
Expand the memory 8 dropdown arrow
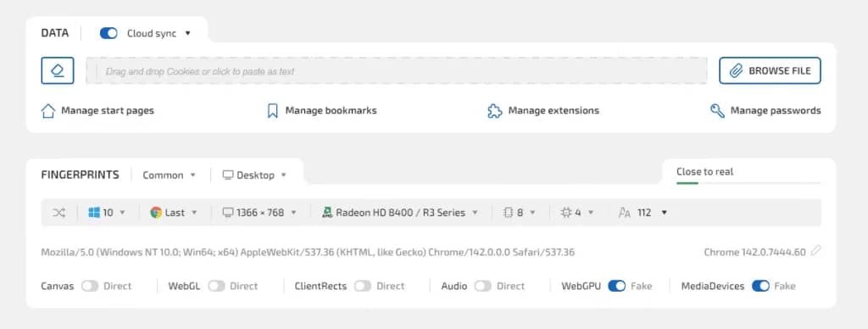tap(532, 213)
